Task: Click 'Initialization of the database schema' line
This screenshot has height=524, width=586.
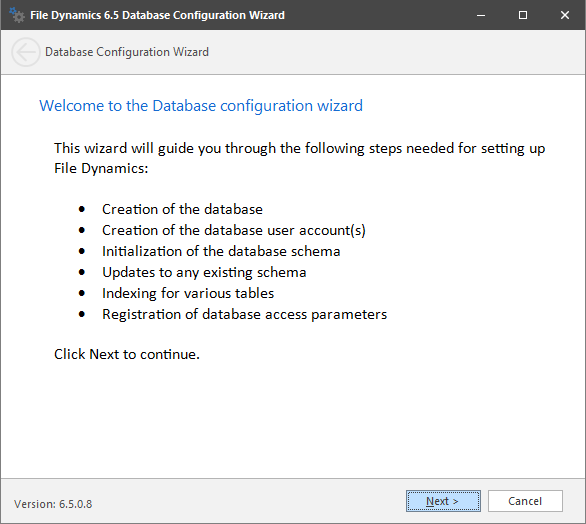Action: [221, 251]
